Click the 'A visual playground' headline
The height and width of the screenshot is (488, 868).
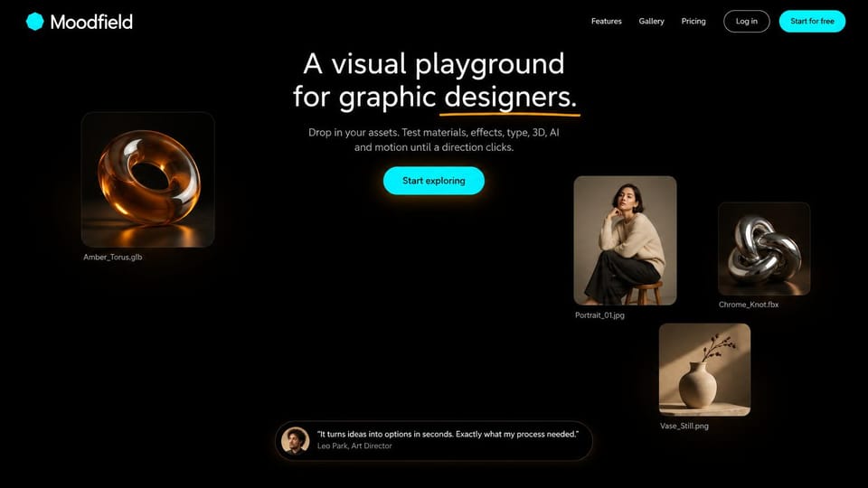(435, 80)
